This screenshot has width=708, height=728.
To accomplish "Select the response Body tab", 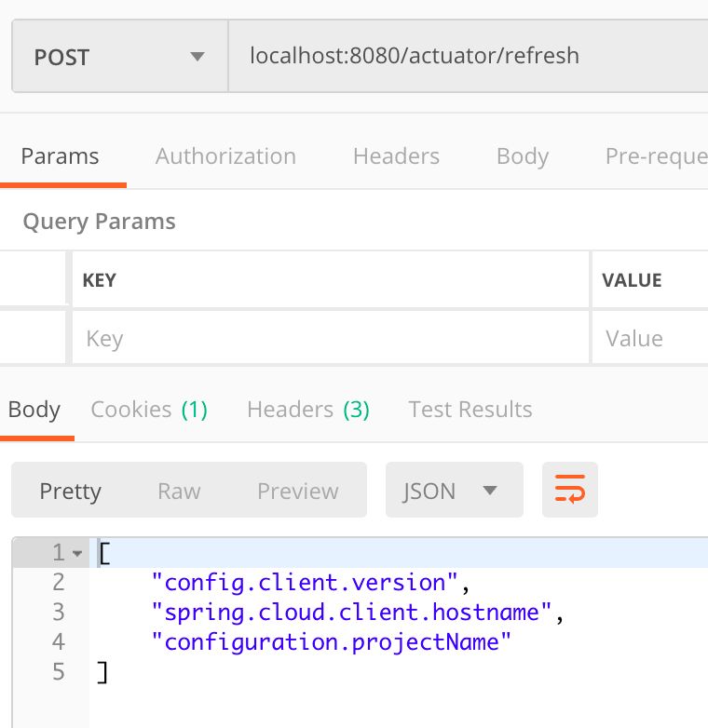I will (x=34, y=410).
